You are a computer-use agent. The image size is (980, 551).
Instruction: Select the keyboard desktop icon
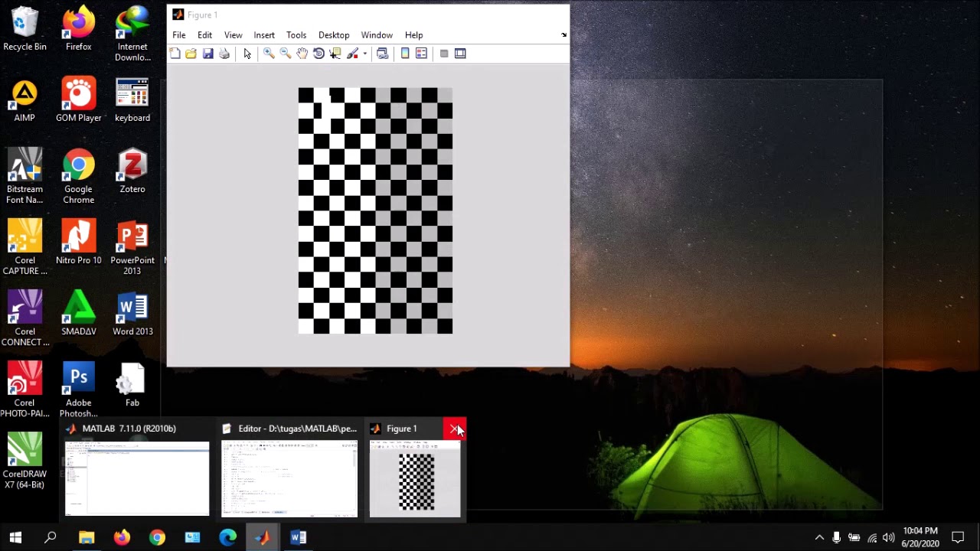coord(132,101)
